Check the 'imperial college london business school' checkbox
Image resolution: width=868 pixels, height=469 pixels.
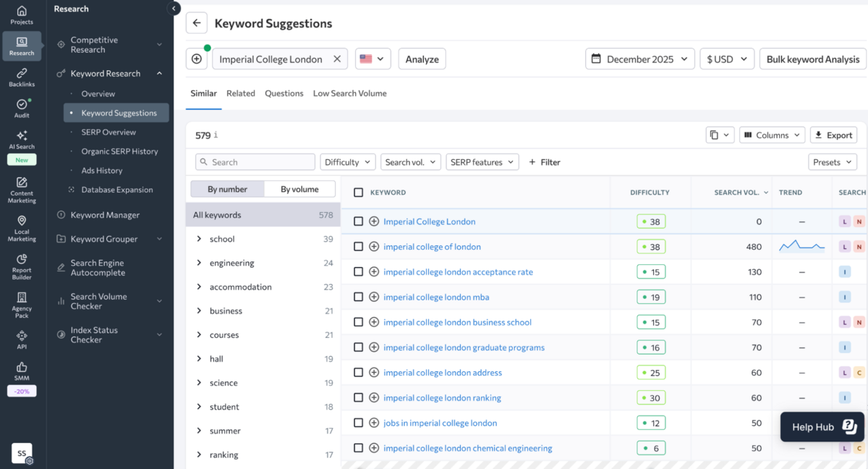(x=358, y=322)
